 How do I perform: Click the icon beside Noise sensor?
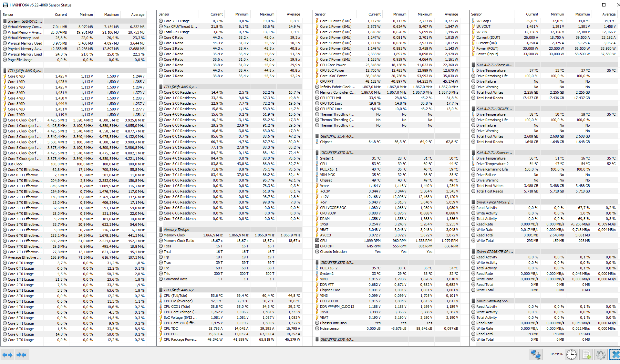(x=317, y=328)
